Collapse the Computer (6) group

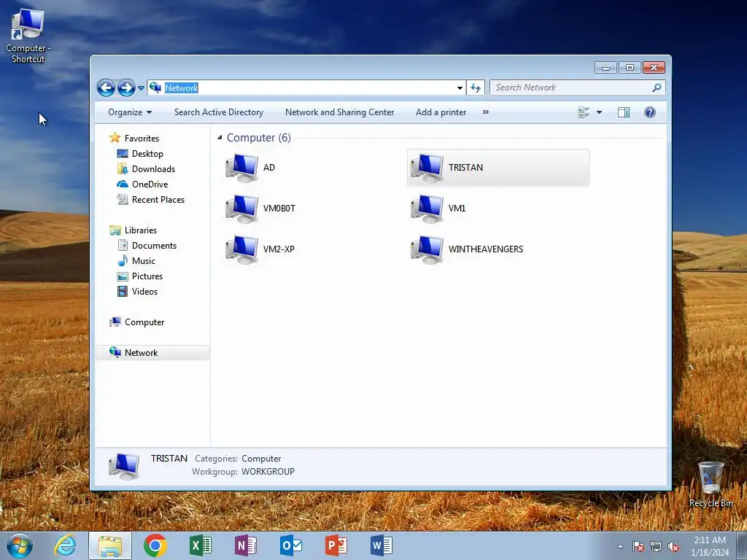click(220, 138)
